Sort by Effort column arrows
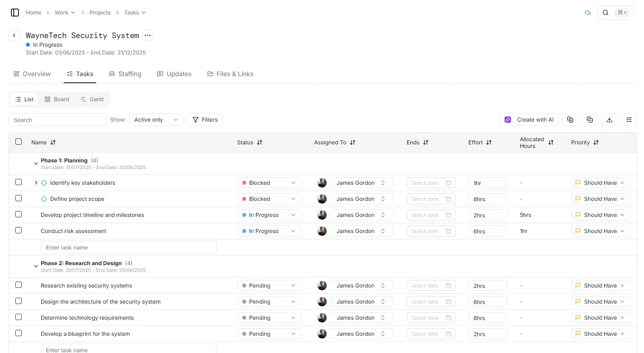This screenshot has height=353, width=644. pyautogui.click(x=489, y=142)
